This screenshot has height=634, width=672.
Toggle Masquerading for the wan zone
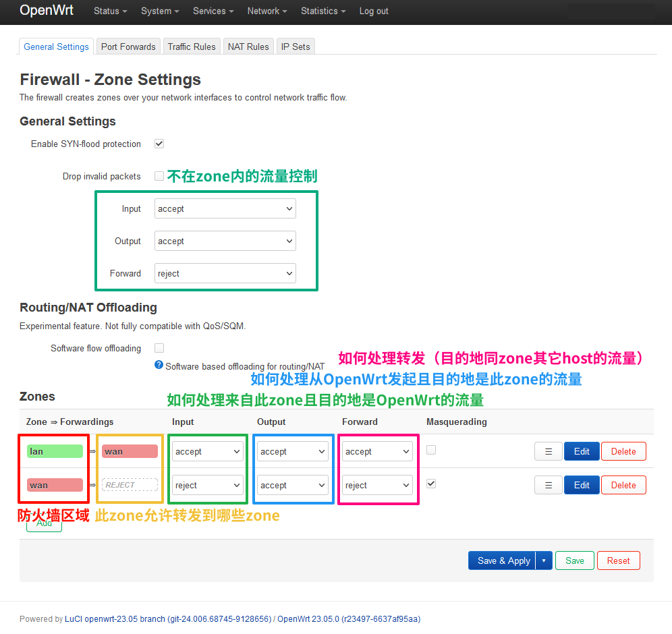431,484
